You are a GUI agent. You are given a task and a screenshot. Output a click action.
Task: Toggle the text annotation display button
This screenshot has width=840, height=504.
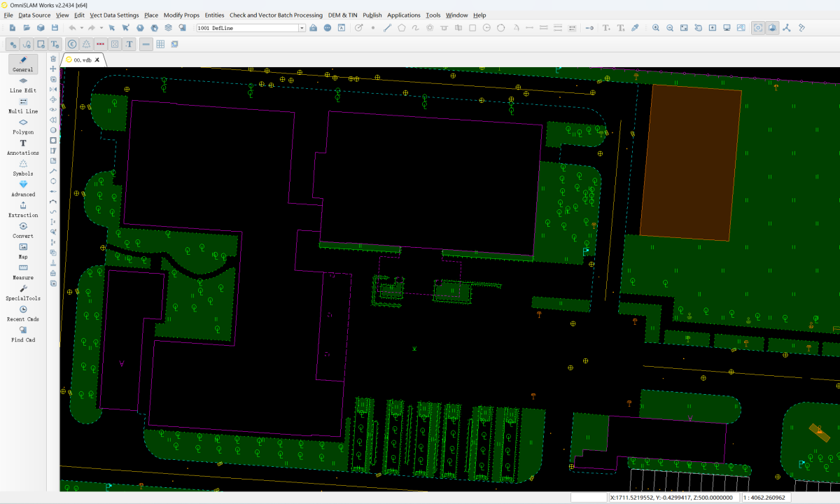point(129,44)
